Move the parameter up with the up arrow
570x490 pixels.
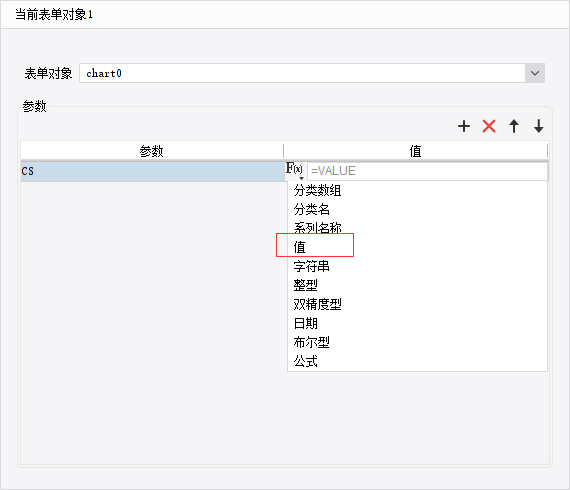pos(514,126)
